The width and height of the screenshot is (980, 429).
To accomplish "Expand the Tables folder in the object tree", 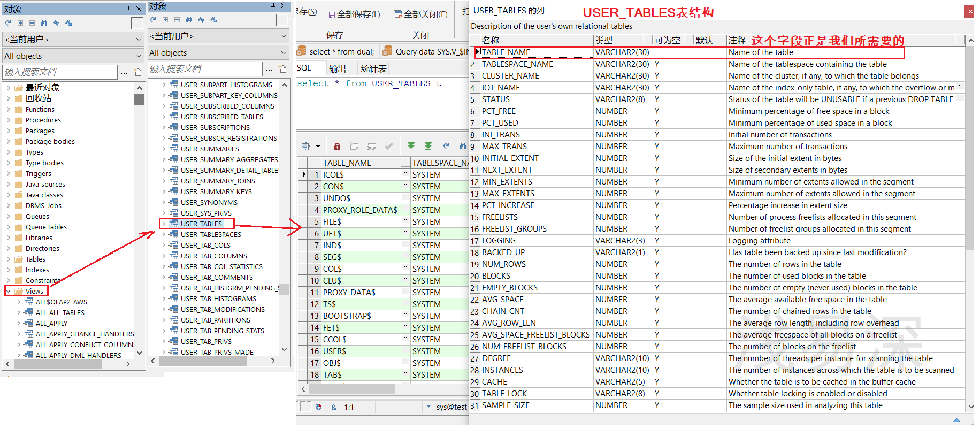I will [9, 259].
